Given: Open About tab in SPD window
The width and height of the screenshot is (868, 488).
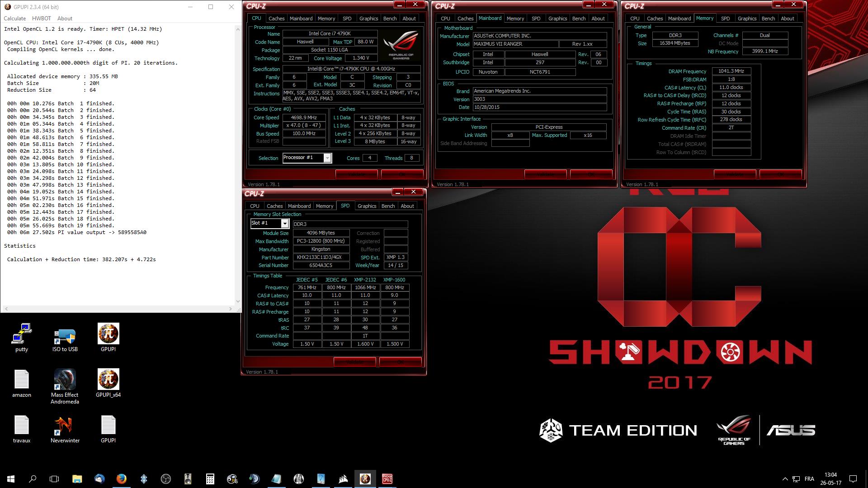Looking at the screenshot, I should tap(407, 206).
